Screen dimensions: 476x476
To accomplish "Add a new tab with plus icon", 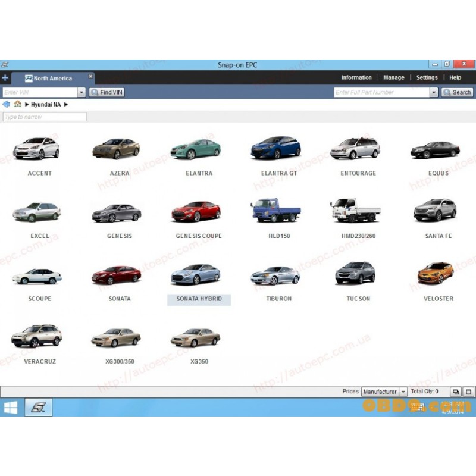I will 5,78.
